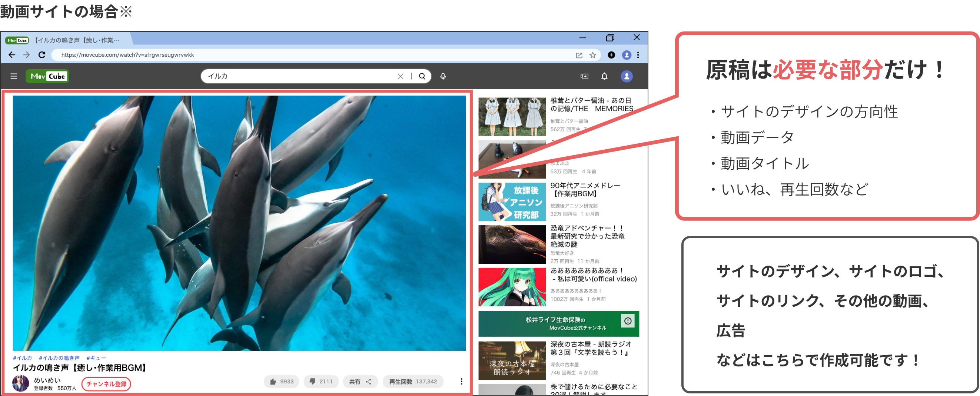Click the browser forward arrow
Screen dimensions: 980x396
tap(26, 55)
